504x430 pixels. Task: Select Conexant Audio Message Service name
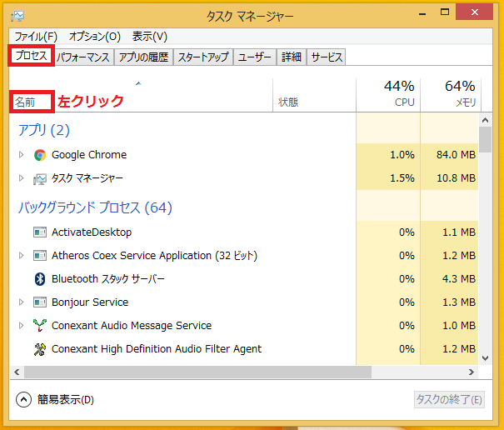(132, 326)
